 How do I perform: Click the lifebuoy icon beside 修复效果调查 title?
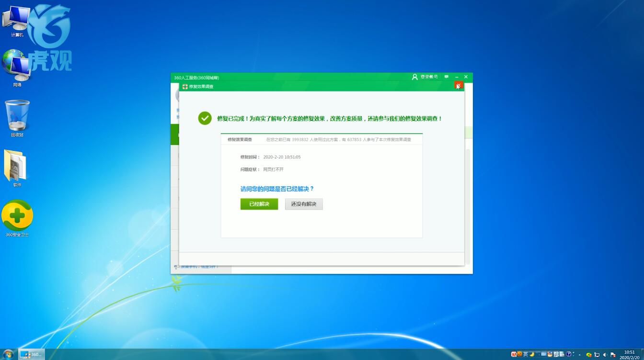185,87
